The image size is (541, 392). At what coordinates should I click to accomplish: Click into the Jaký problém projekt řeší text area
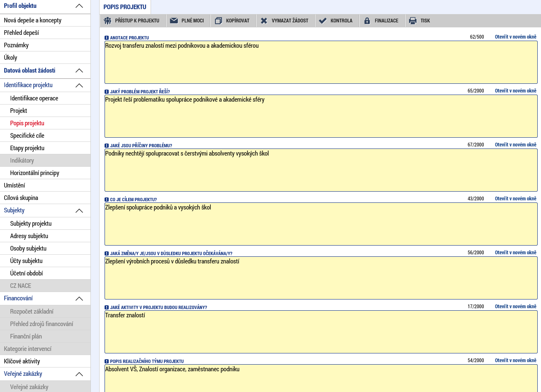[x=321, y=116]
